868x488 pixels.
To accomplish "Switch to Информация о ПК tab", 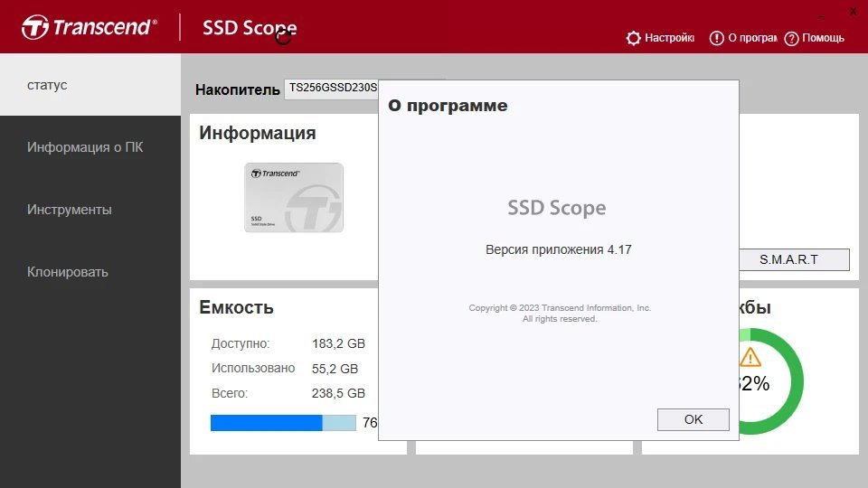I will tap(90, 147).
